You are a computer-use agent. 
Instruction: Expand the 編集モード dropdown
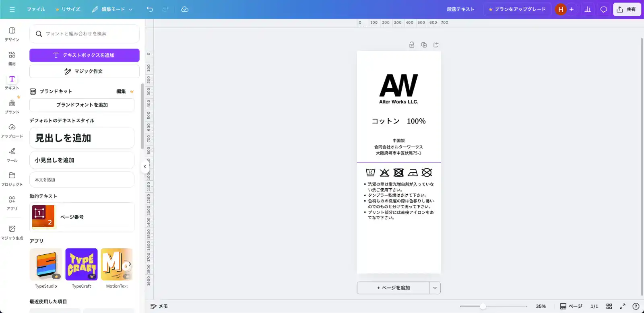click(x=112, y=9)
